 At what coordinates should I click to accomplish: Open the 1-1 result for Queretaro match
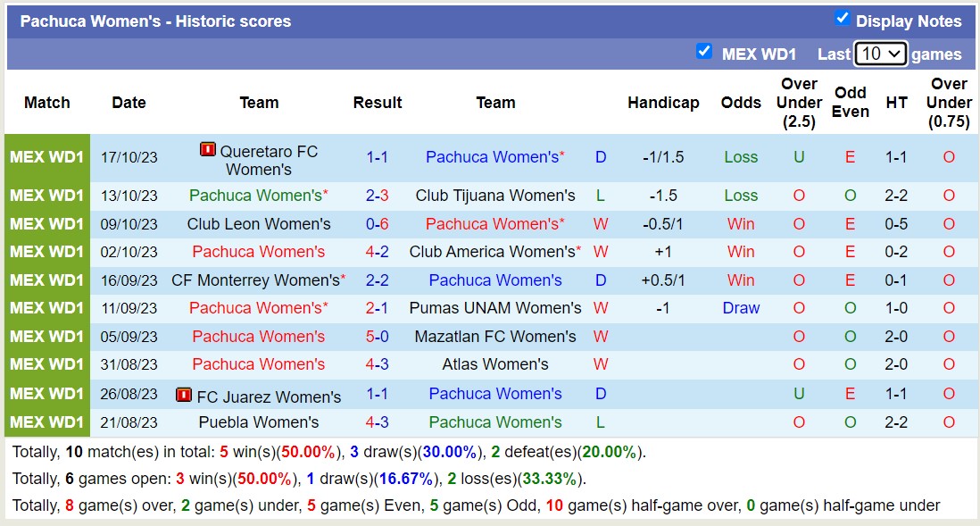click(377, 157)
